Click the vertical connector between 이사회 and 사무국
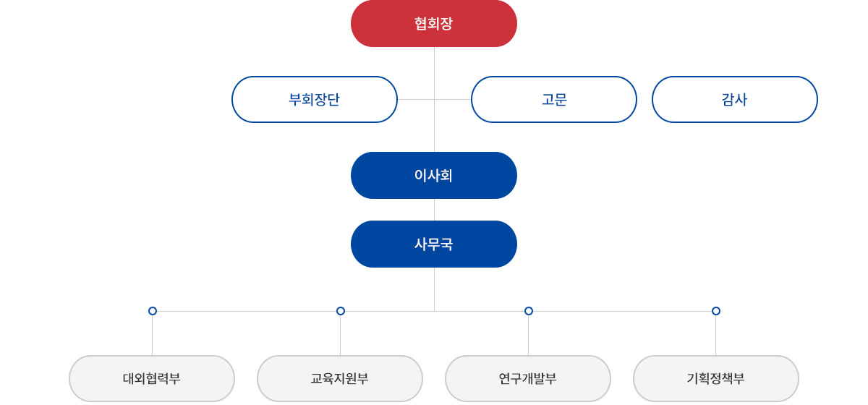Screen dimensions: 868x405 click(434, 210)
